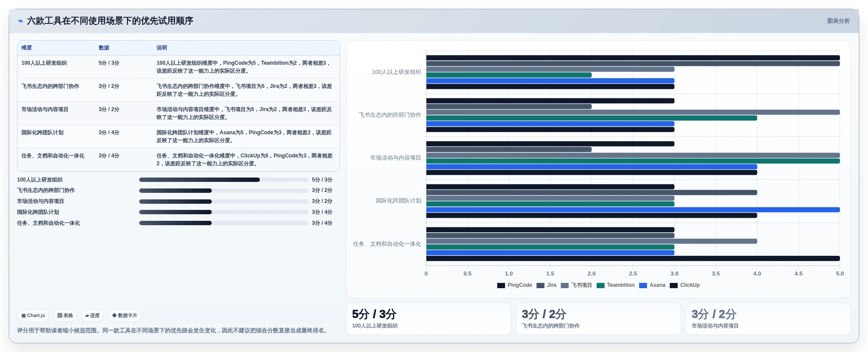
Task: Click the 进度 tag
Action: [x=92, y=315]
